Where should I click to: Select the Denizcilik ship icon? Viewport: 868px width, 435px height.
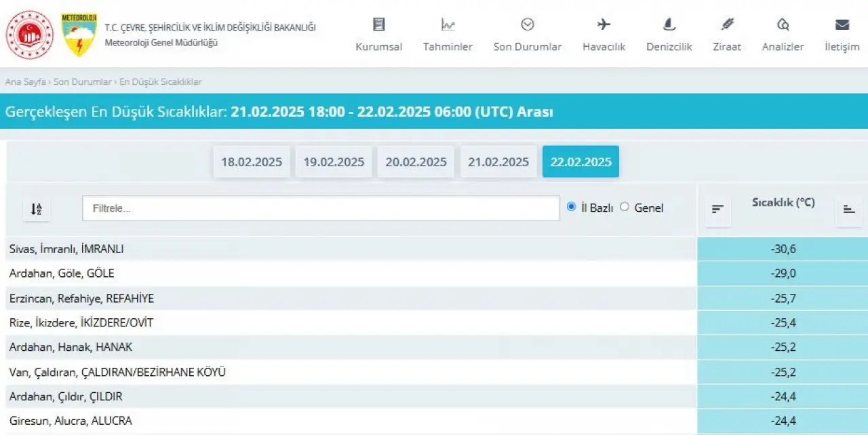[669, 25]
